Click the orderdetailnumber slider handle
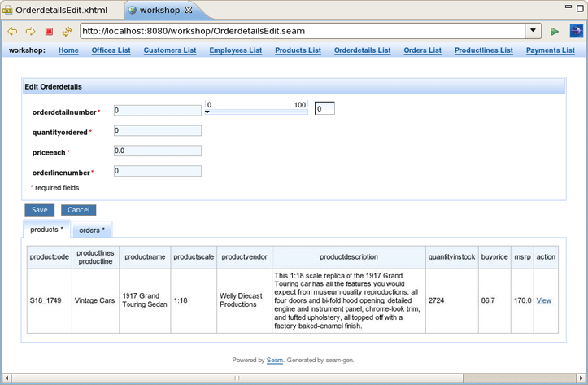Screen dimensions: 588x385 coord(207,112)
